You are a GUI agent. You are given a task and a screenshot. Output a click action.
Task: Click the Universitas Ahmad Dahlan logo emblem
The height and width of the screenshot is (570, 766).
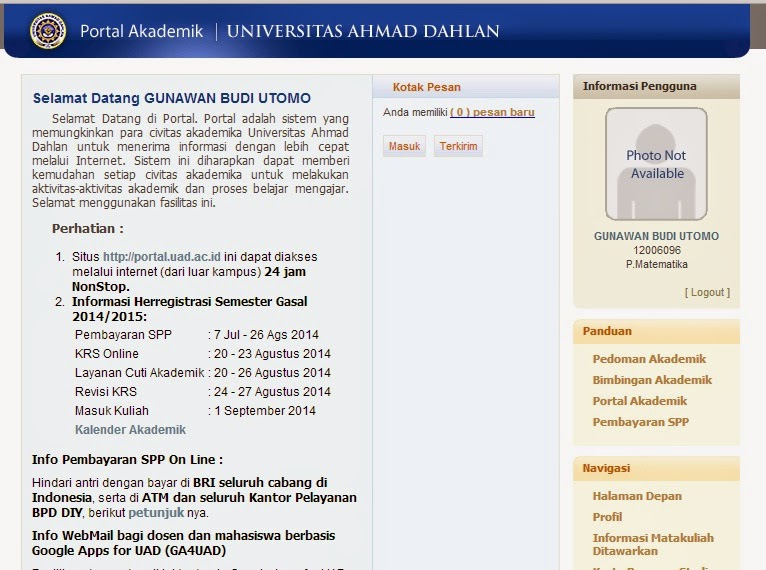(47, 31)
